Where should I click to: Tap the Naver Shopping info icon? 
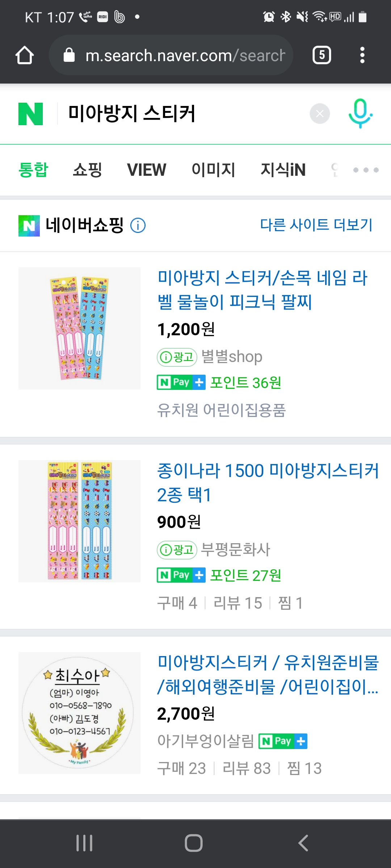[138, 225]
